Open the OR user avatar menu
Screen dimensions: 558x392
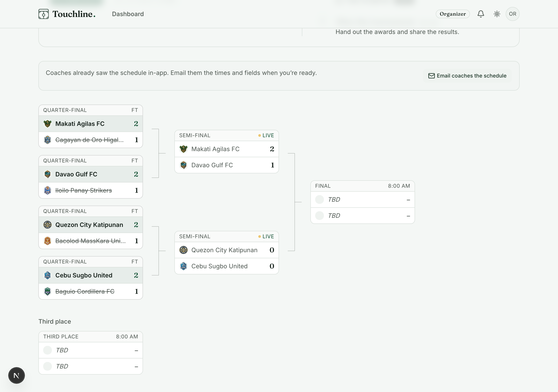[x=512, y=14]
